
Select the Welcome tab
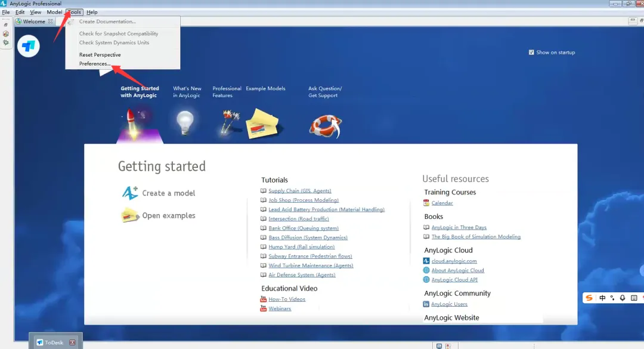tap(34, 21)
